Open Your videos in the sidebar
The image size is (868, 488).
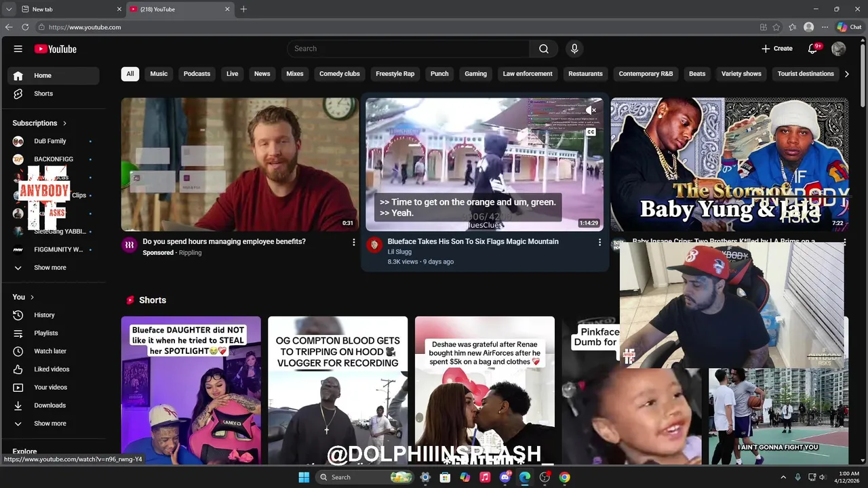pos(54,388)
